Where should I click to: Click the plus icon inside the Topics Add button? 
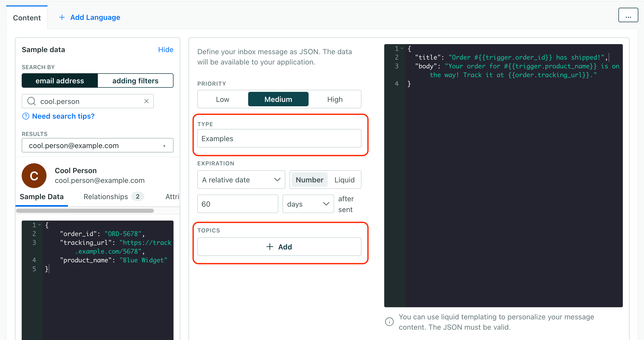pyautogui.click(x=269, y=247)
